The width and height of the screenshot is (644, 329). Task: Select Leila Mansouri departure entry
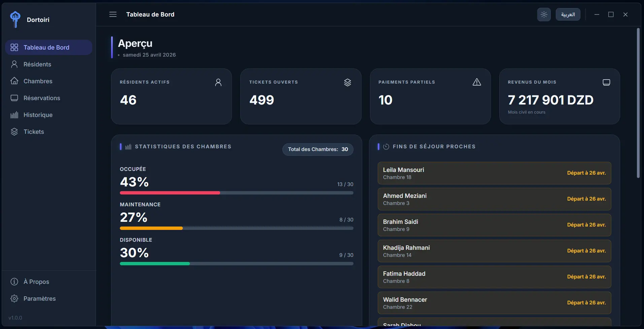494,173
